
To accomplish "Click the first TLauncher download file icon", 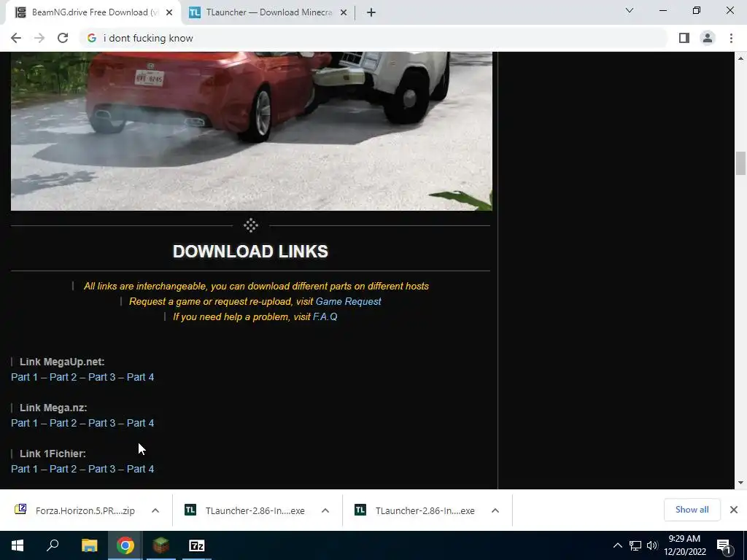I will pos(190,510).
